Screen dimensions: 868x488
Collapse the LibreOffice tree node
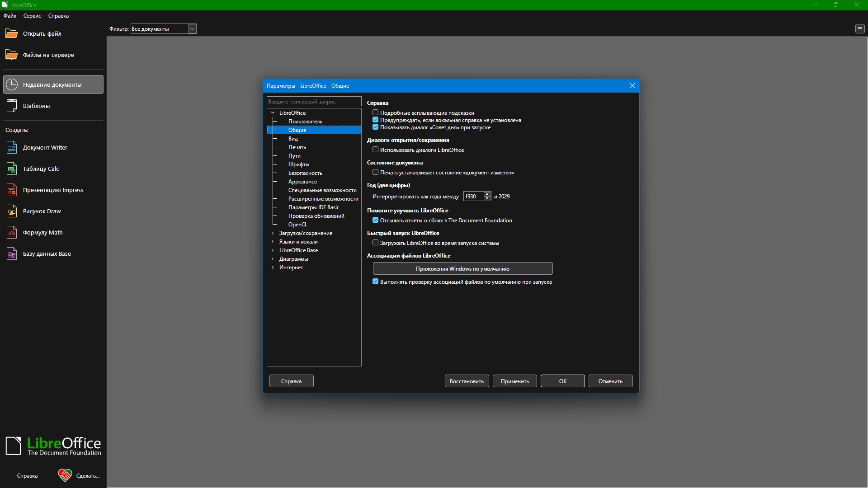pyautogui.click(x=273, y=113)
